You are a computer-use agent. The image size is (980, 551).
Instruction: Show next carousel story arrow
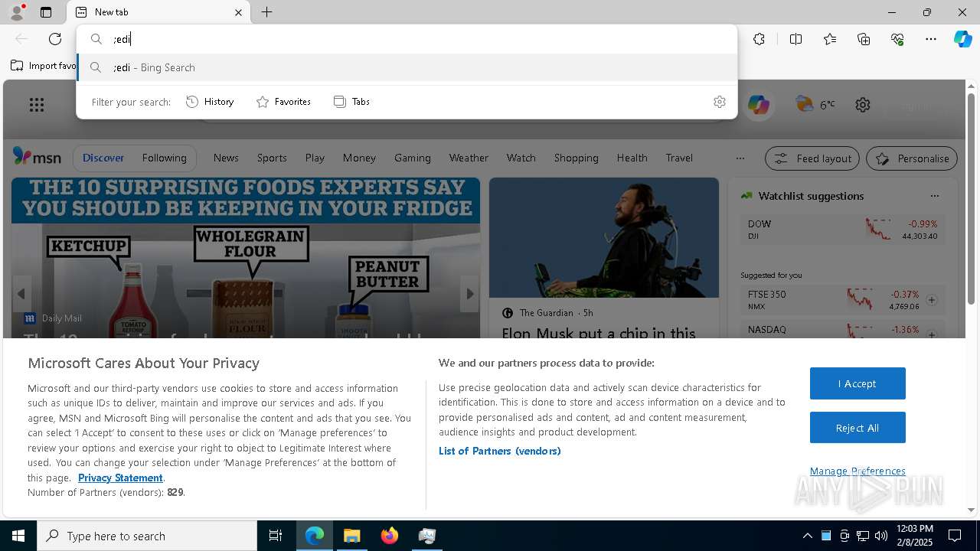[469, 294]
